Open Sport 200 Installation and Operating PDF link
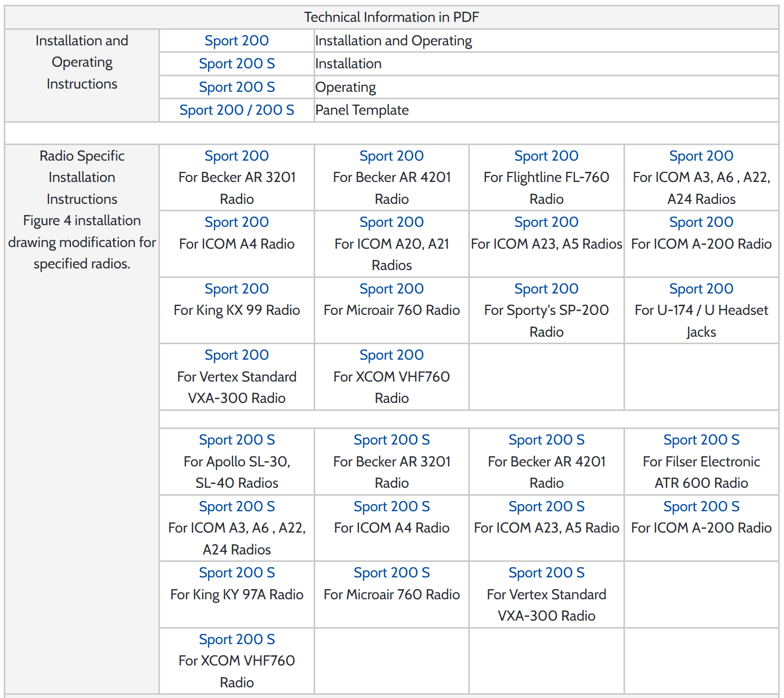Viewport: 784px width, 698px height. (236, 41)
